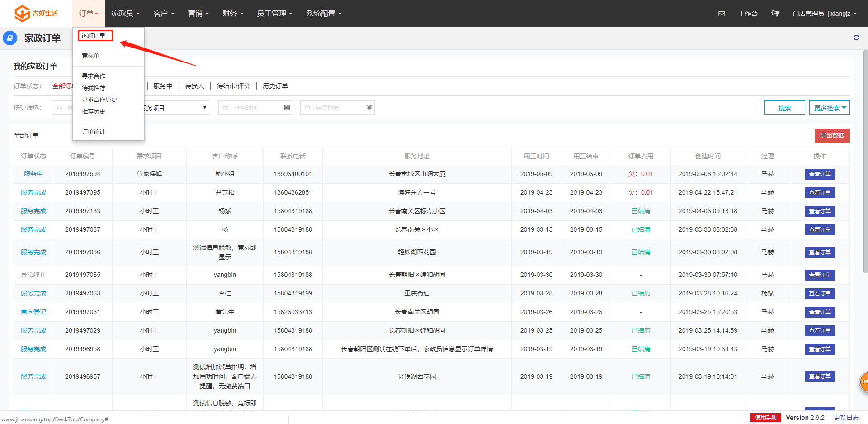The height and width of the screenshot is (424, 868).
Task: Expand the 财务 menu
Action: (x=233, y=14)
